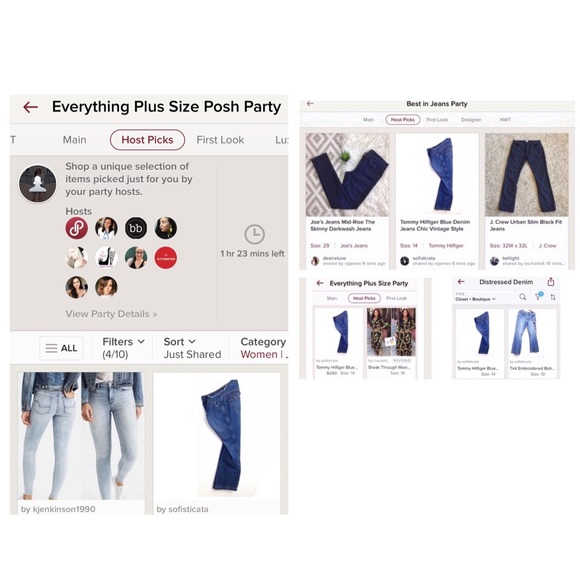Open the filter icon in Distressed Denim
The height and width of the screenshot is (580, 580).
(539, 296)
